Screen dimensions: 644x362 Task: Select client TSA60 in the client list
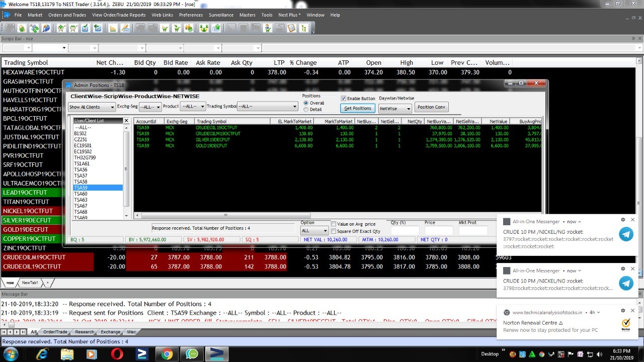click(98, 194)
